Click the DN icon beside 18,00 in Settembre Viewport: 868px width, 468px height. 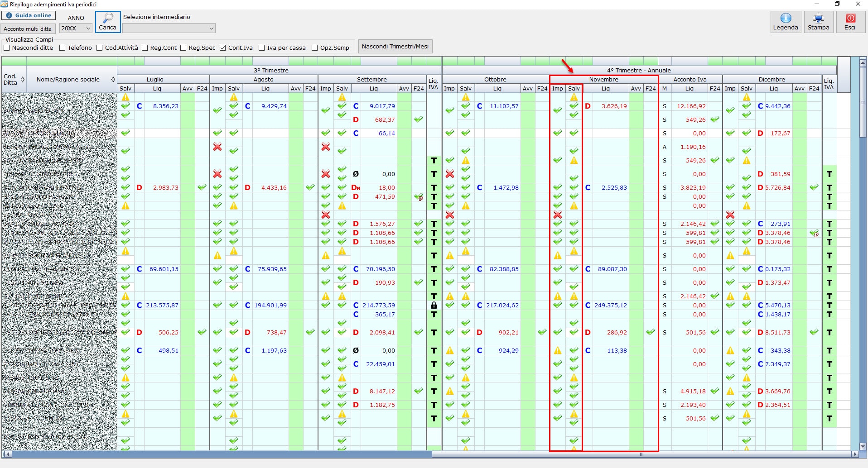point(356,188)
